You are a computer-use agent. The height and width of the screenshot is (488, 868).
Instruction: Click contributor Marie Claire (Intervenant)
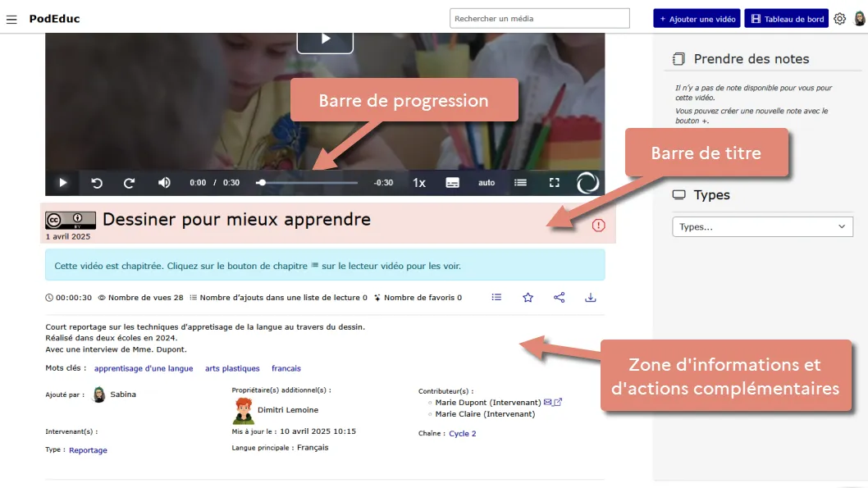(485, 414)
